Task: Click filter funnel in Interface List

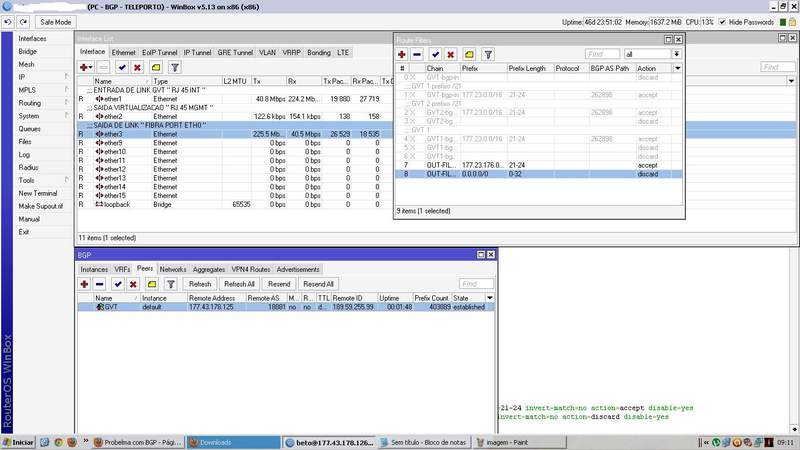Action: point(175,66)
